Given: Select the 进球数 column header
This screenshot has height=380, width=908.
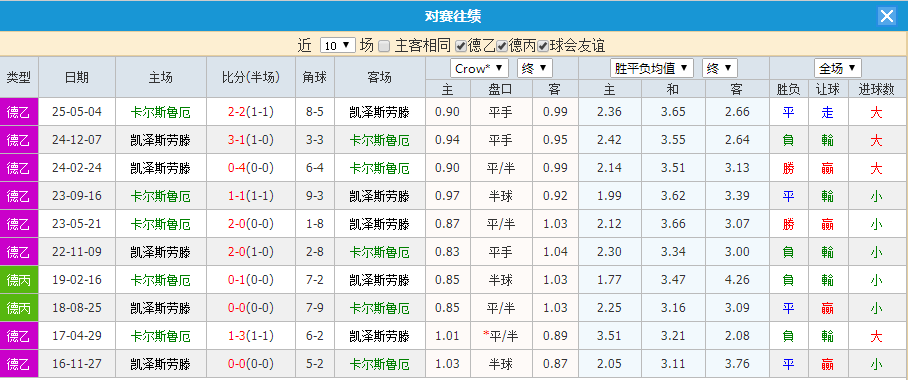Looking at the screenshot, I should (x=877, y=89).
